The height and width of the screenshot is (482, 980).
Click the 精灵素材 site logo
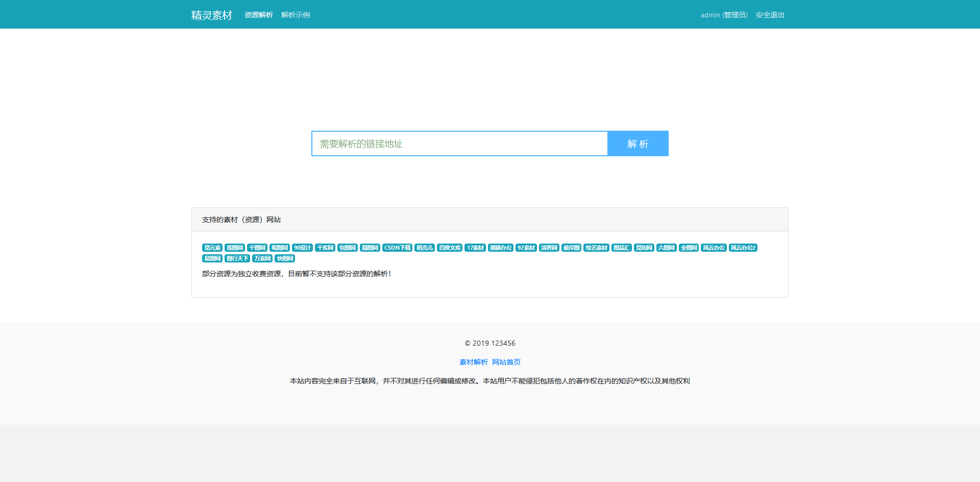(211, 15)
